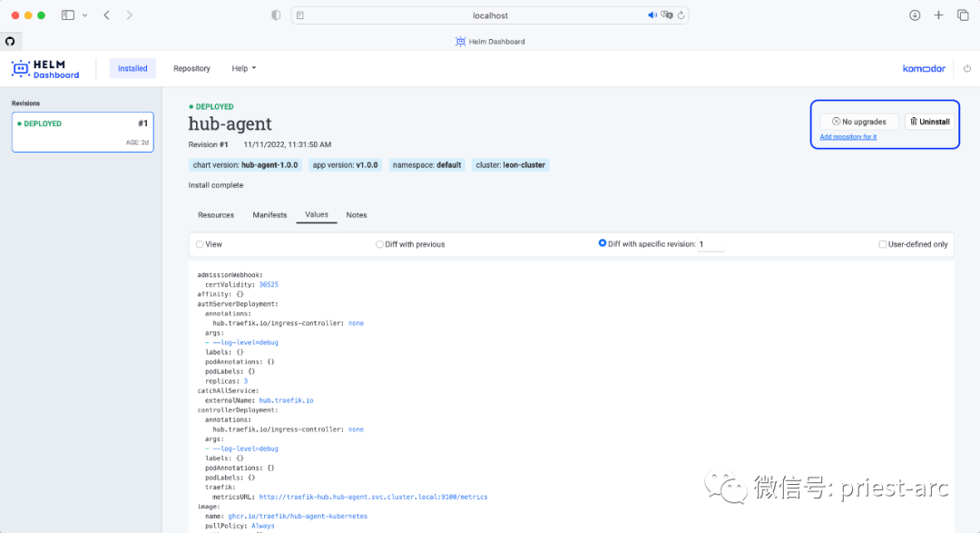Select Diff with specific revision radio

[x=602, y=243]
